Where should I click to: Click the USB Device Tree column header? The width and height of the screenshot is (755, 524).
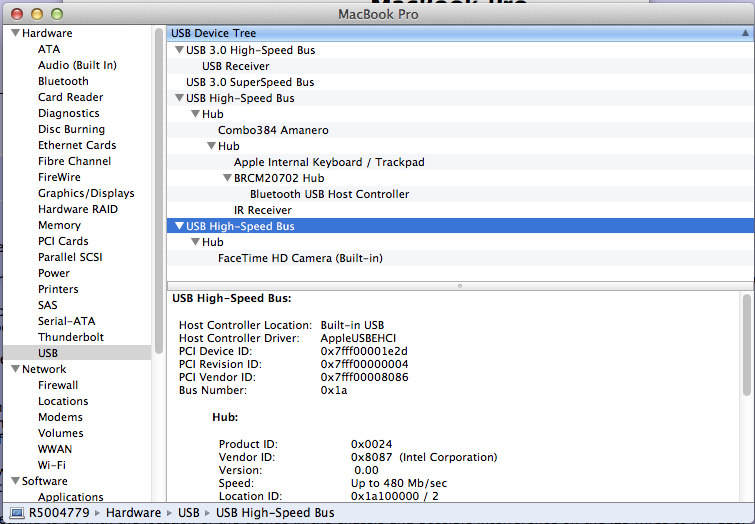tap(460, 33)
